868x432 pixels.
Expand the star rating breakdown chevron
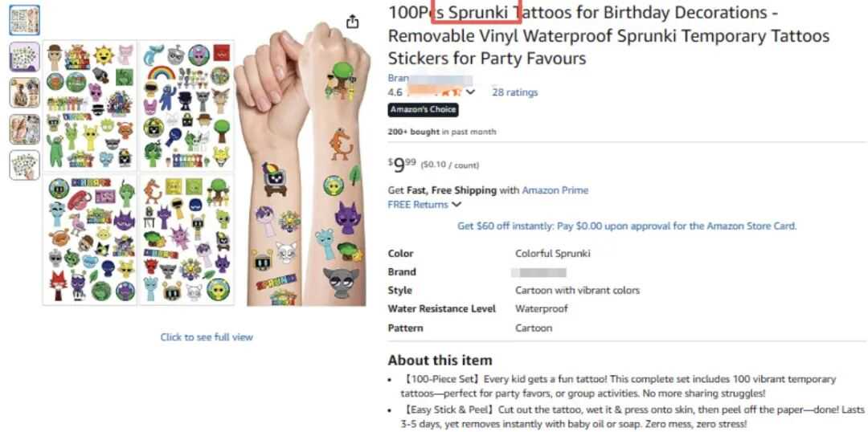coord(471,92)
